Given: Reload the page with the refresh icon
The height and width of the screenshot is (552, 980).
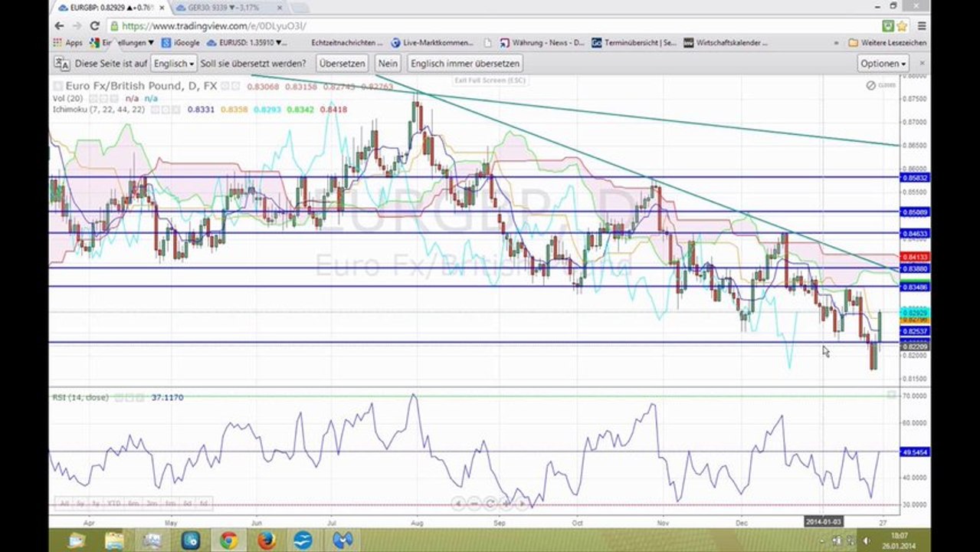Looking at the screenshot, I should point(94,25).
